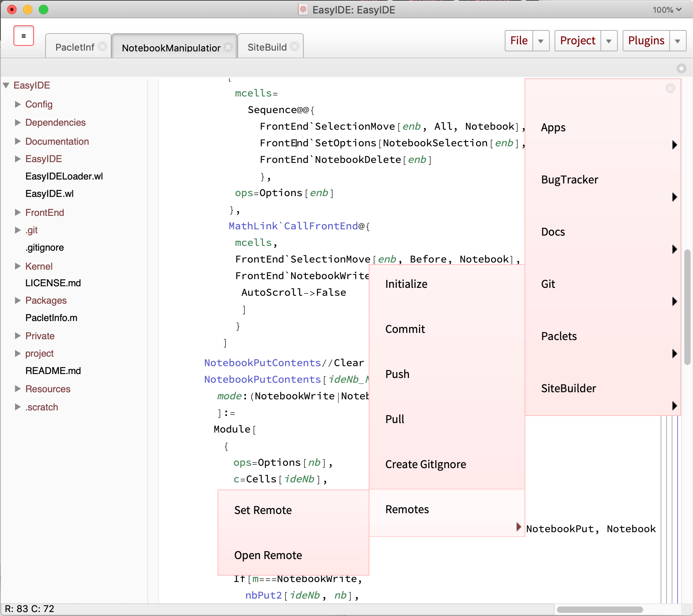Open the .gitignore file
Screen dimensions: 693x616
tap(45, 248)
